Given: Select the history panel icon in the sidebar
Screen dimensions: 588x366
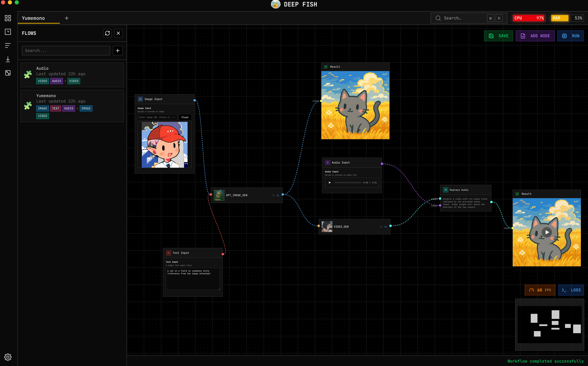Looking at the screenshot, I should coord(8,32).
